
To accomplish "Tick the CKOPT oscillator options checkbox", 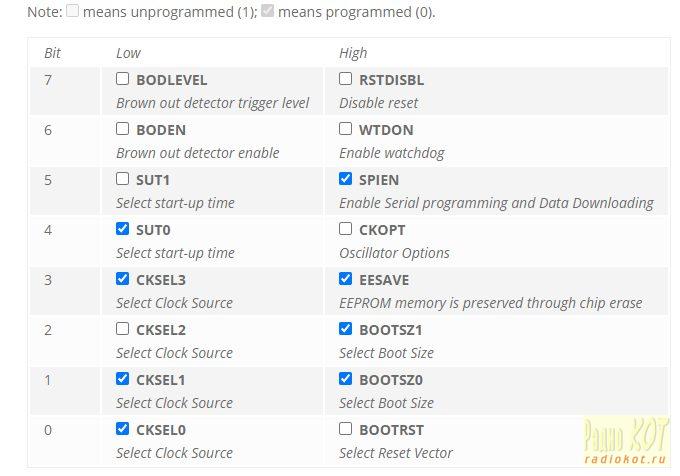I will click(345, 229).
